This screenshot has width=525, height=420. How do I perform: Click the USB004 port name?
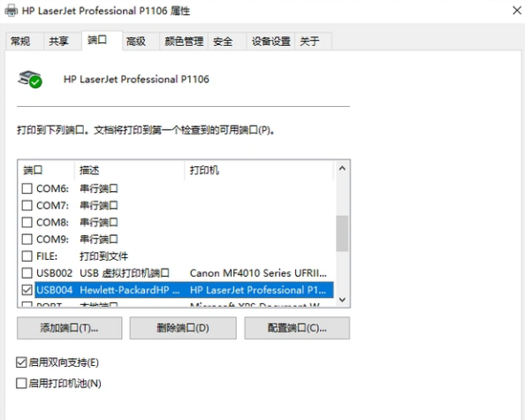tap(54, 290)
